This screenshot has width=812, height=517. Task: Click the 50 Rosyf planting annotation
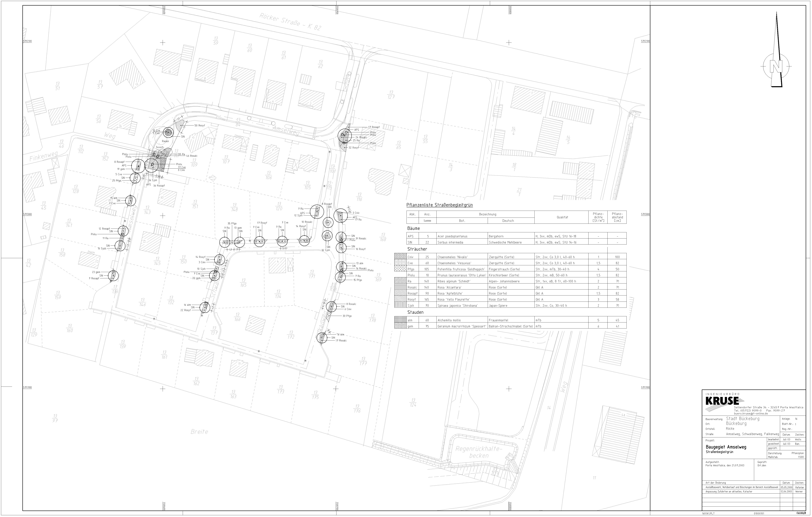(199, 125)
